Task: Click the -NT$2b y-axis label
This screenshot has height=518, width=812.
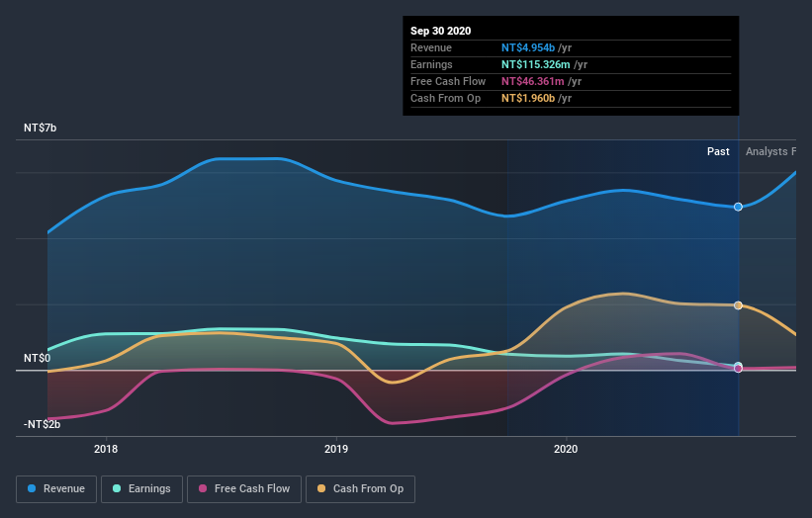Action: point(42,424)
